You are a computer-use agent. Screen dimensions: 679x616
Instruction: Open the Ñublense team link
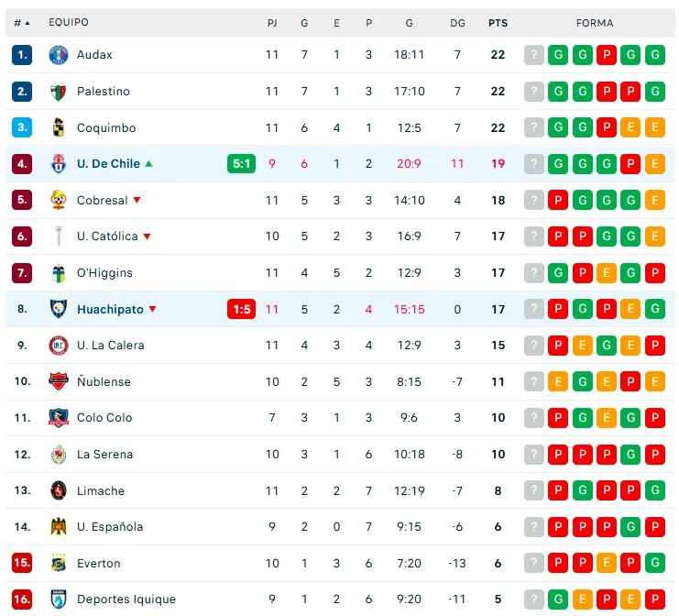104,382
